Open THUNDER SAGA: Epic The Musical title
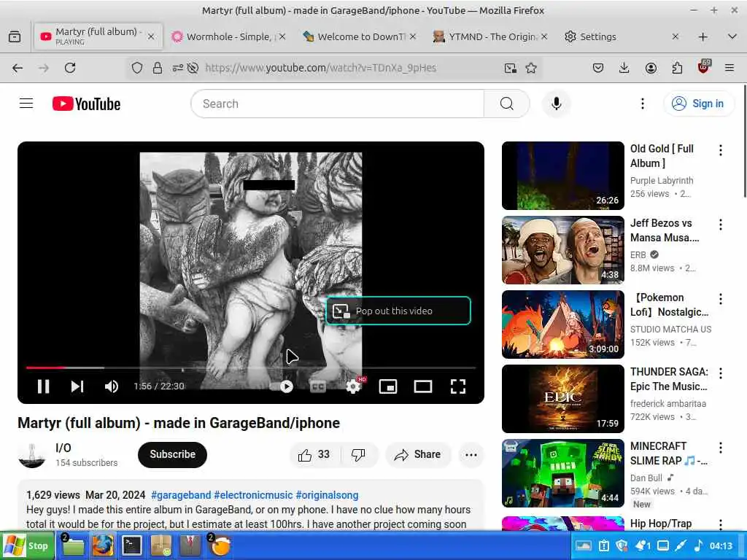 pyautogui.click(x=669, y=379)
